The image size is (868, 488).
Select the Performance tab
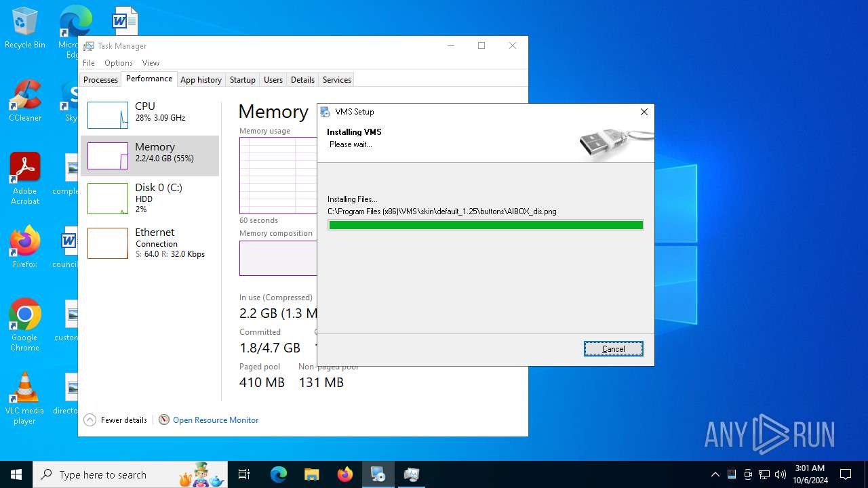[149, 79]
